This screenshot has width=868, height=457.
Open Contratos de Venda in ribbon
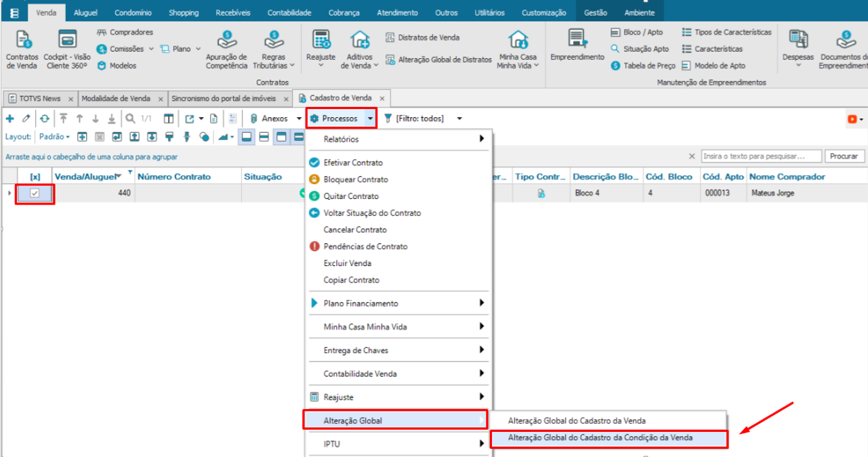point(22,49)
